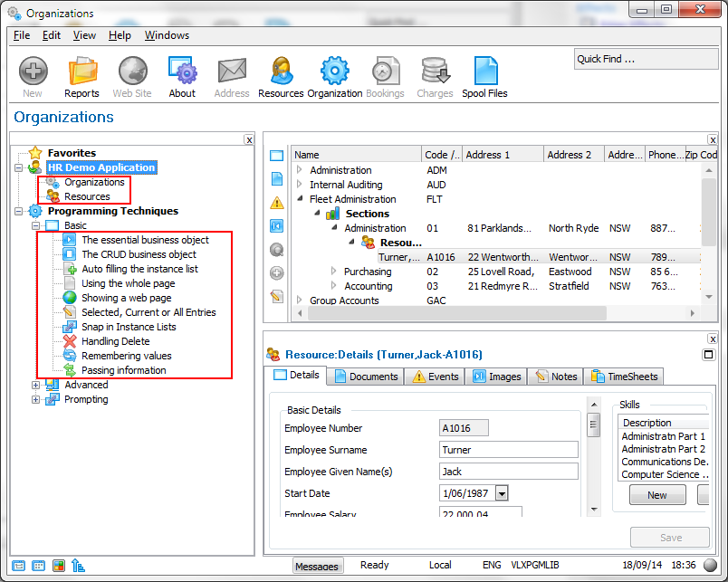Open the Windows menu

167,35
